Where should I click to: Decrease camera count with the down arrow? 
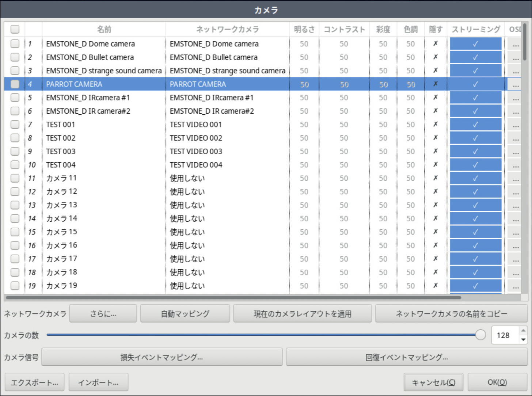(523, 339)
